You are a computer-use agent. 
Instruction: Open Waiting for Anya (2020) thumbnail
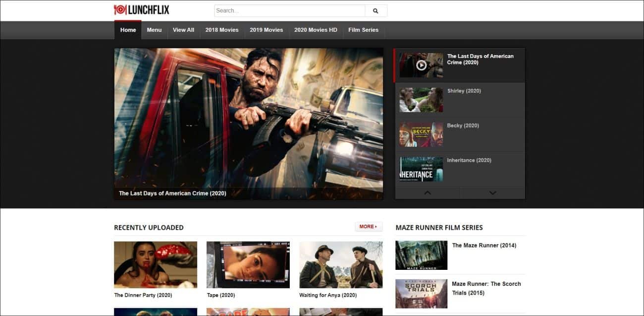tap(341, 265)
